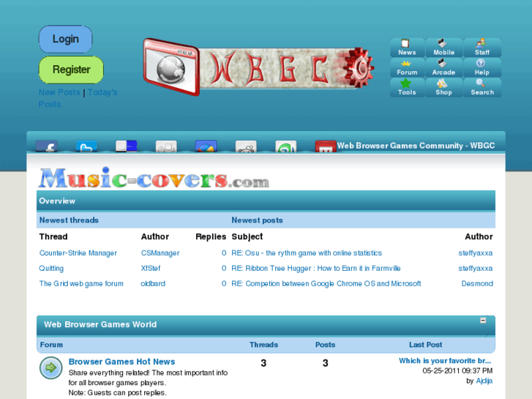Click the Last Post column header
The height and width of the screenshot is (399, 532).
(425, 345)
